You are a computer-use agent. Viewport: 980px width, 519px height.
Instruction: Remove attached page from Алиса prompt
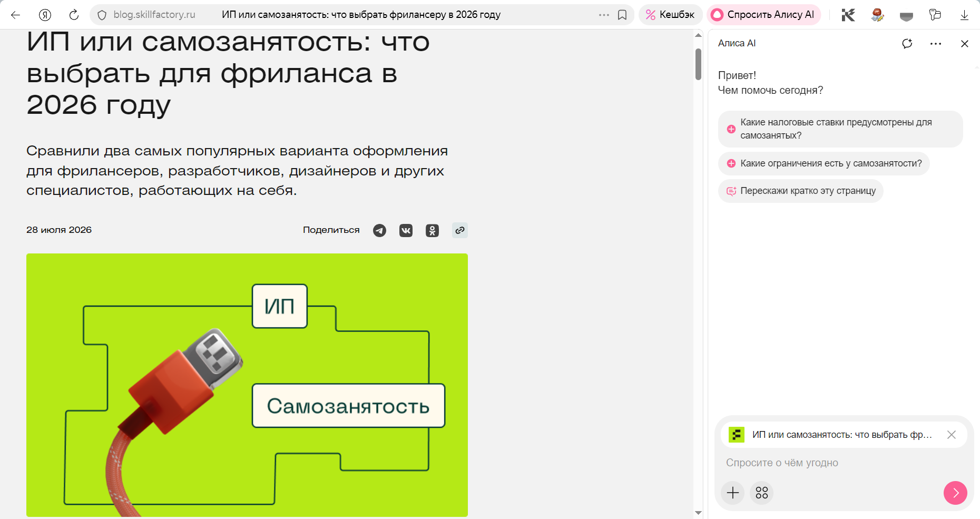click(x=951, y=435)
